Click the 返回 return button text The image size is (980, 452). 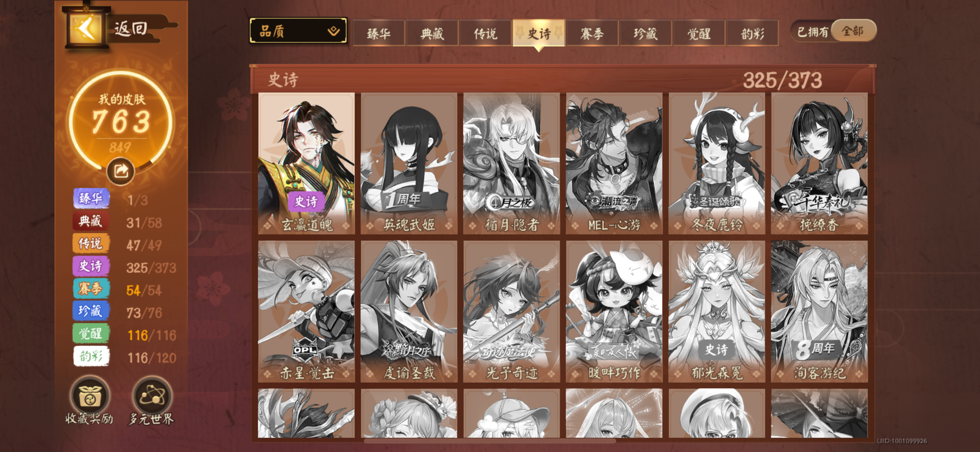[x=131, y=28]
